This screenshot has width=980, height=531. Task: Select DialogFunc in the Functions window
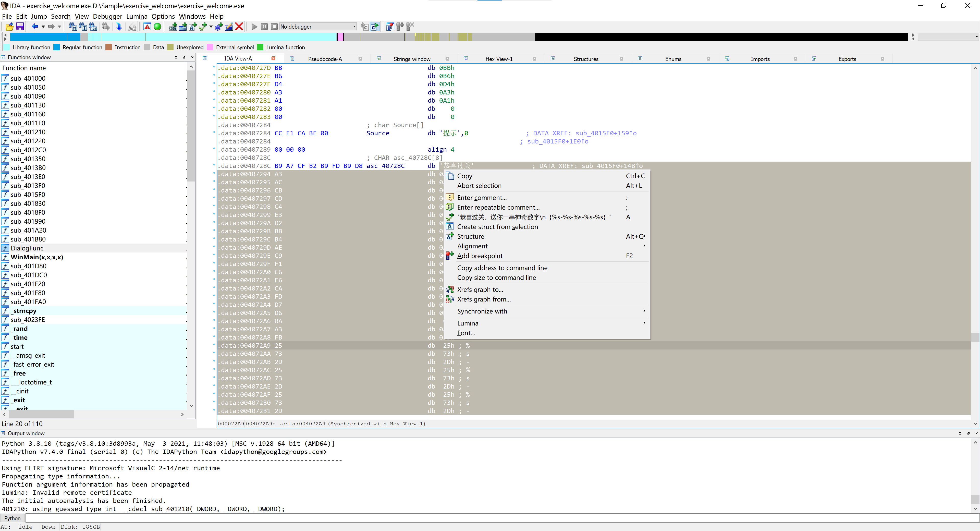(x=94, y=248)
